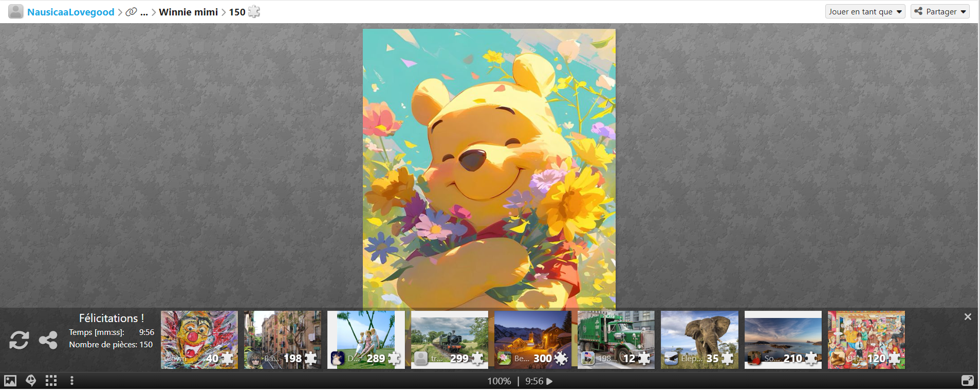The width and height of the screenshot is (980, 390).
Task: Close the suggested puzzles panel
Action: point(968,317)
